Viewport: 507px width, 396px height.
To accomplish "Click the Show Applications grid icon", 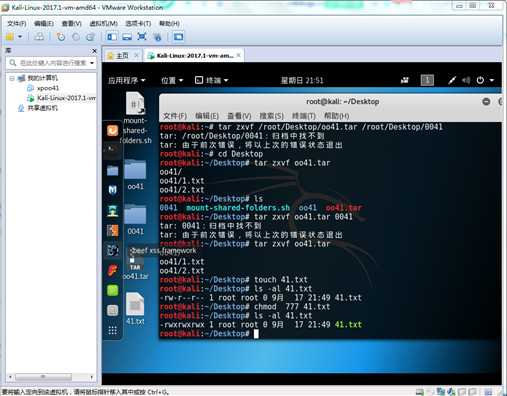I will pos(112,331).
